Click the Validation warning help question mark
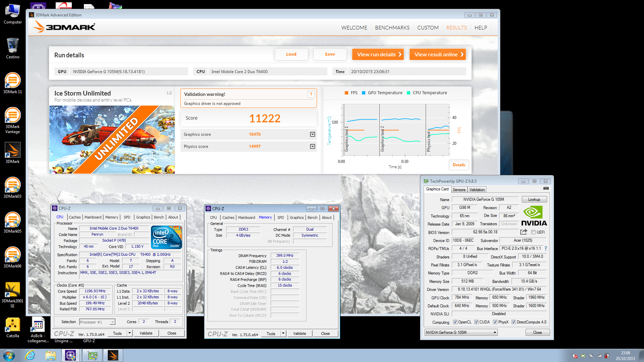The image size is (644, 362). (311, 94)
